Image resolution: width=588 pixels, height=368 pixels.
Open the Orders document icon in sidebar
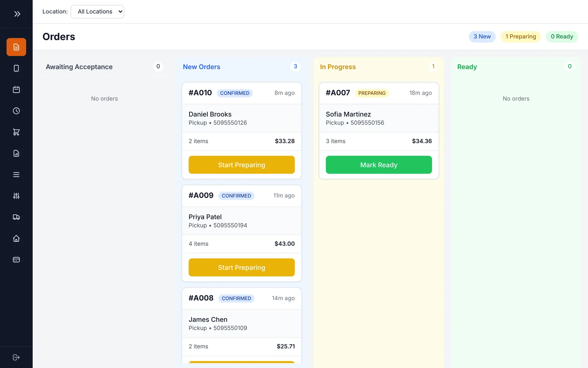(x=16, y=47)
